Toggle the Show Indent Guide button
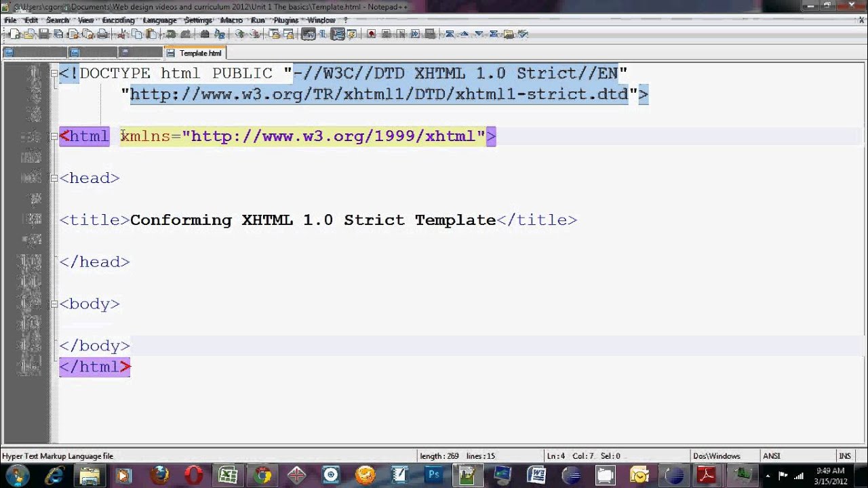The height and width of the screenshot is (488, 868). (336, 34)
